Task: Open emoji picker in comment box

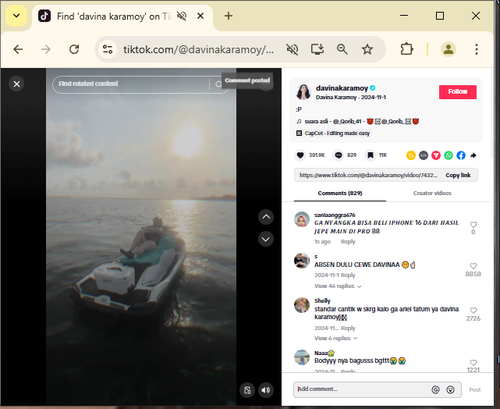Action: [450, 390]
